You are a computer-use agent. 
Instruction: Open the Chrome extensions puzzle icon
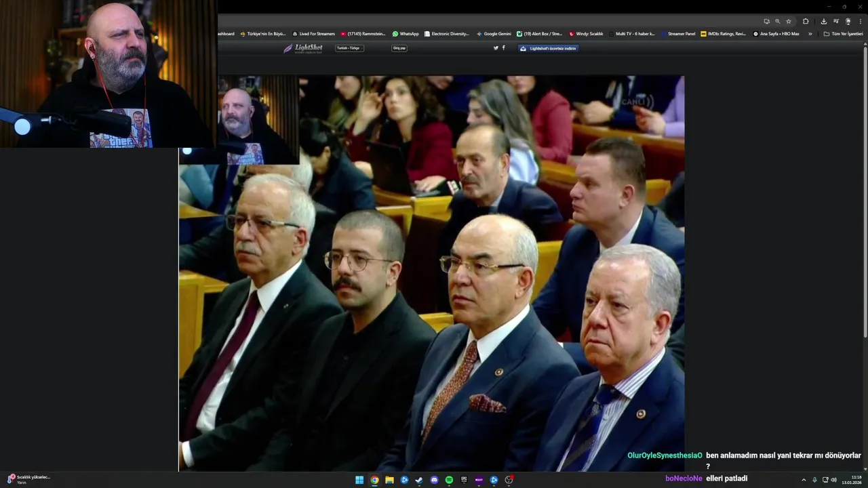[806, 21]
